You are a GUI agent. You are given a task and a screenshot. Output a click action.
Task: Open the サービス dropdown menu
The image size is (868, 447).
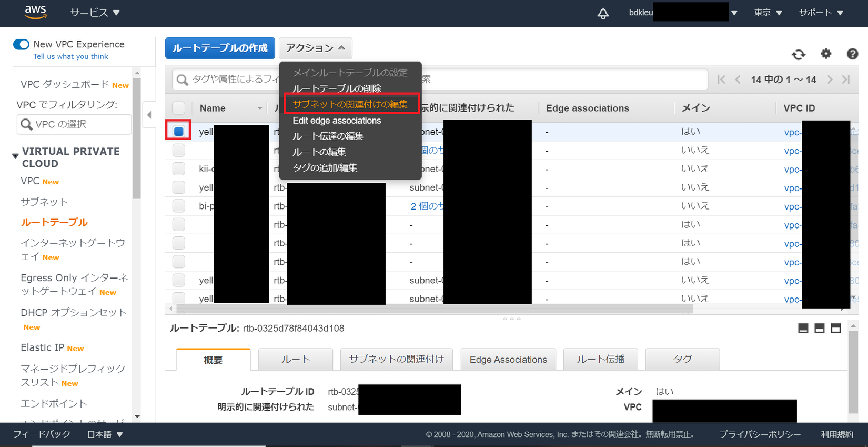click(95, 13)
